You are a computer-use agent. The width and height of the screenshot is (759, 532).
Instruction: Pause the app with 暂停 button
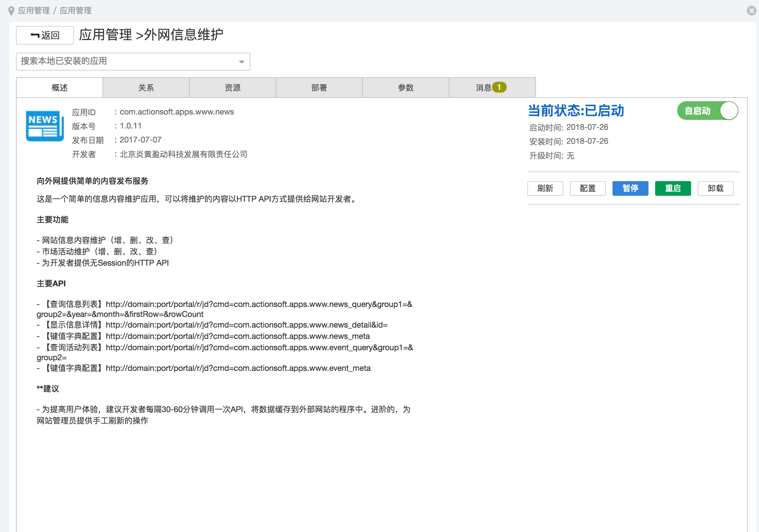click(630, 188)
